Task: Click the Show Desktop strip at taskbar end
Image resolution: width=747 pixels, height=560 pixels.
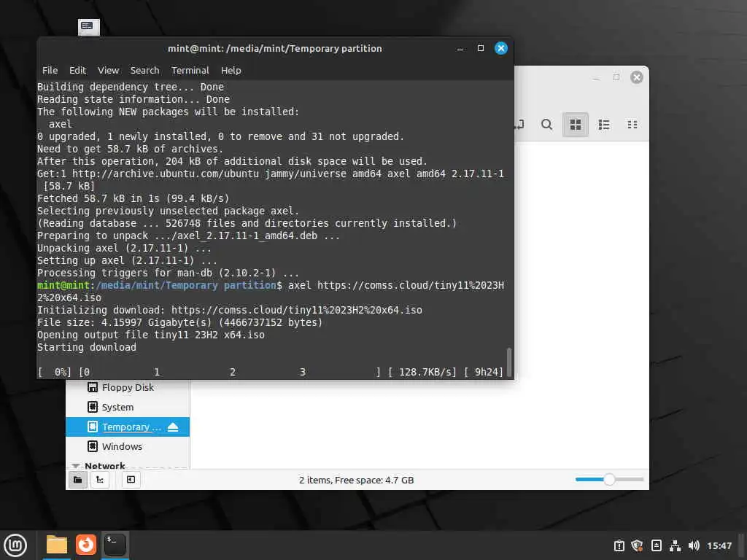Action: pyautogui.click(x=741, y=545)
